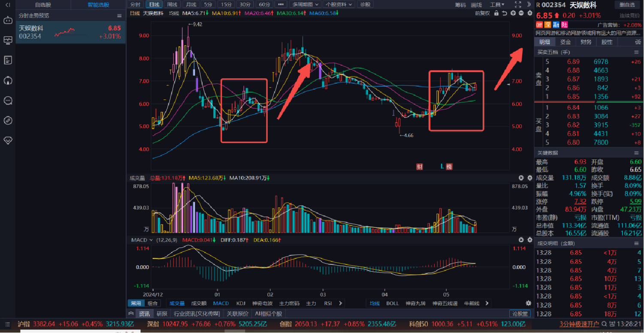
Task: Click the 财 earnings marker on chart
Action: pyautogui.click(x=420, y=166)
